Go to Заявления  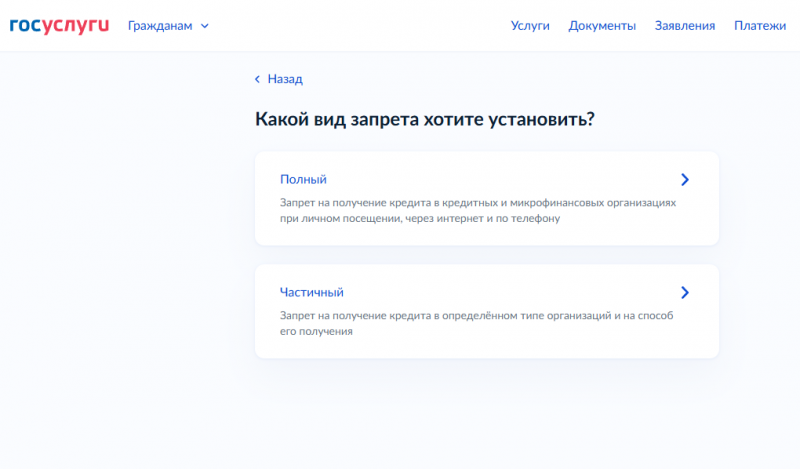685,26
